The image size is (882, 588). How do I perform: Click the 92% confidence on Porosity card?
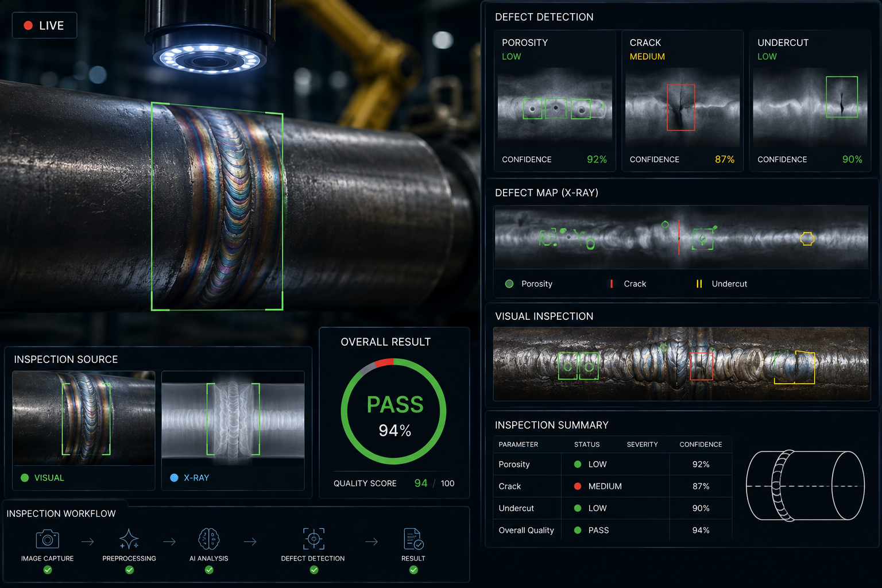[x=597, y=159]
